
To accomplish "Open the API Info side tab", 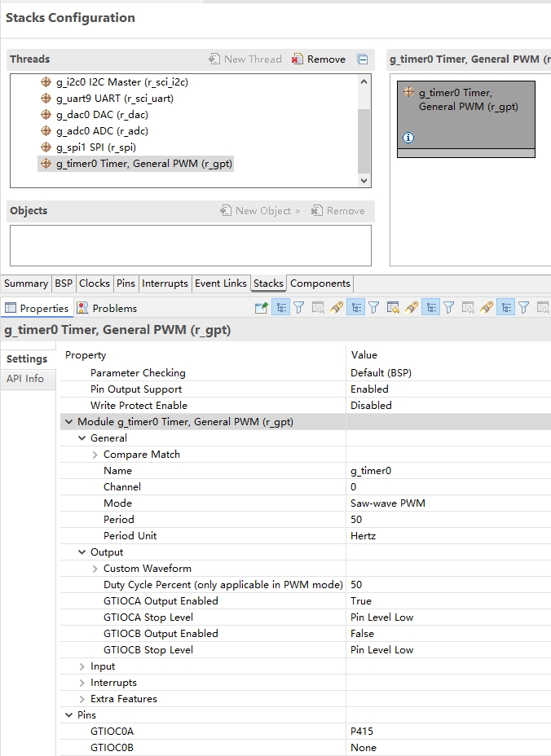I will point(25,379).
